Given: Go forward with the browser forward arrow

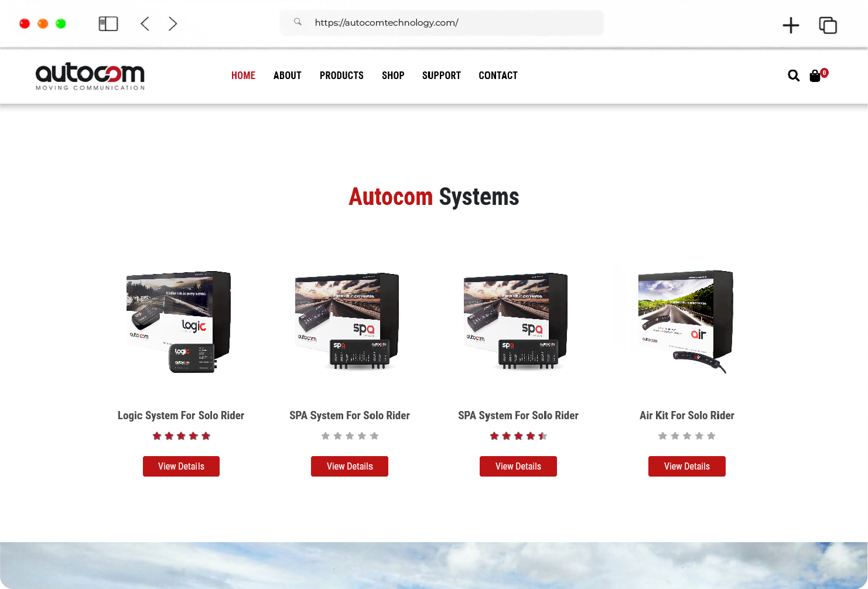Looking at the screenshot, I should click(x=172, y=23).
